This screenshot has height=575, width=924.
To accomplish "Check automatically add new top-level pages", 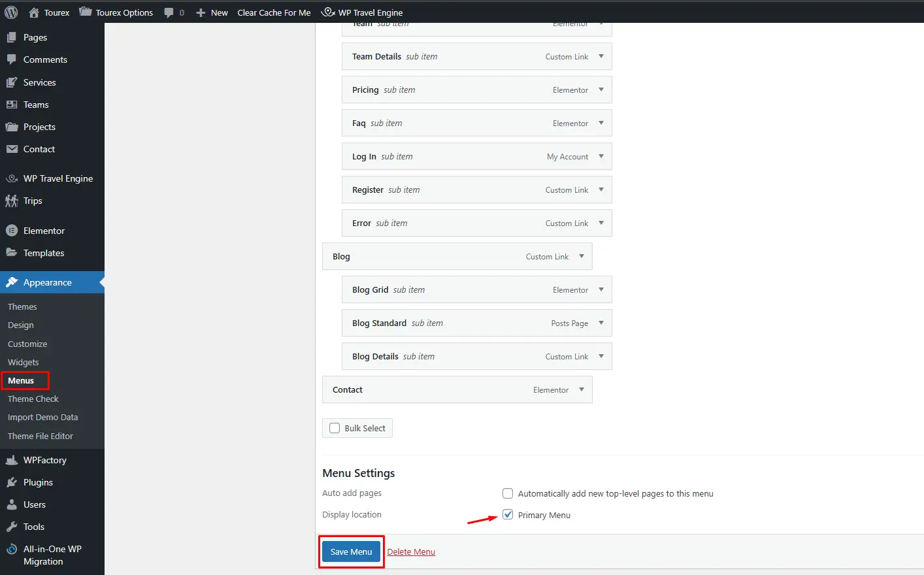I will [x=508, y=493].
